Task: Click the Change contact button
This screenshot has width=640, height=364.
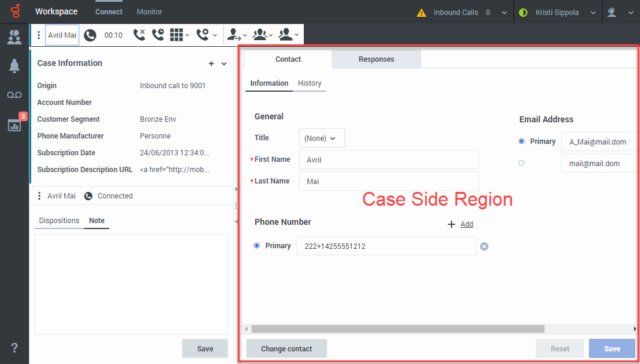Action: (x=286, y=348)
